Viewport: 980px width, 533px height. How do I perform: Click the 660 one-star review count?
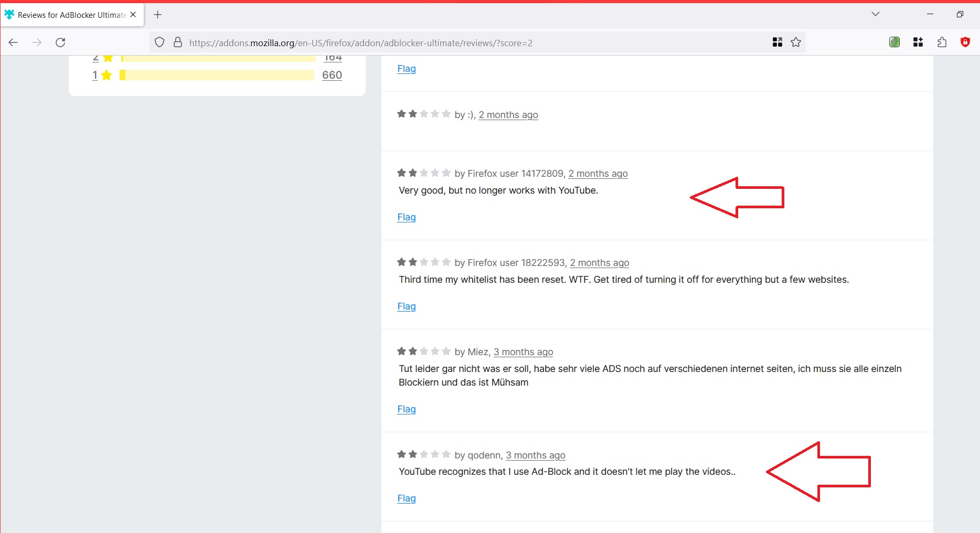[x=332, y=75]
